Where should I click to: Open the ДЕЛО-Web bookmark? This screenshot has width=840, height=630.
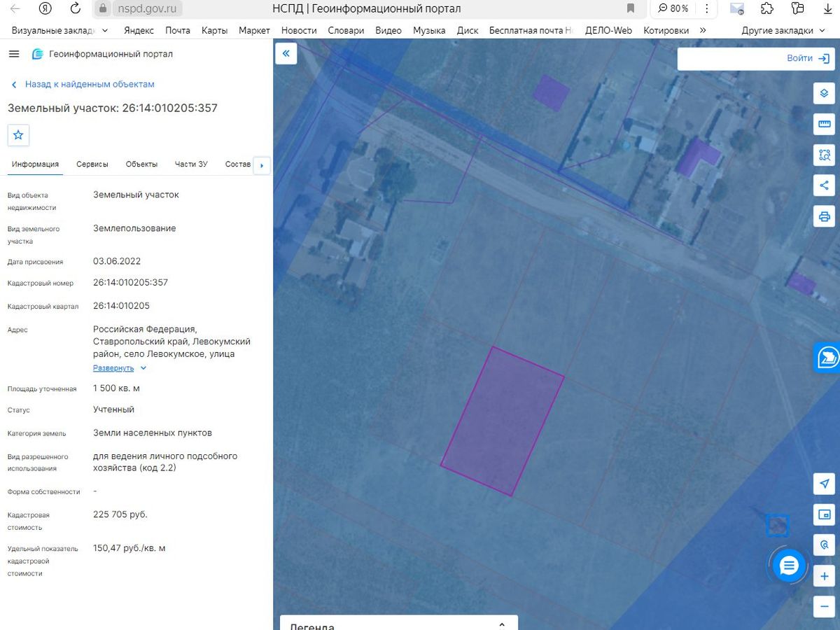pyautogui.click(x=608, y=31)
